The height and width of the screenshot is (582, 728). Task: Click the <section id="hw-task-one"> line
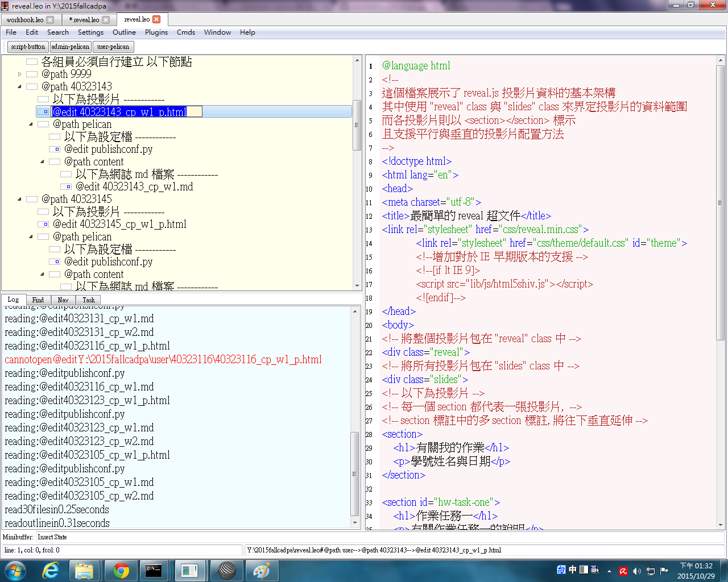[441, 502]
